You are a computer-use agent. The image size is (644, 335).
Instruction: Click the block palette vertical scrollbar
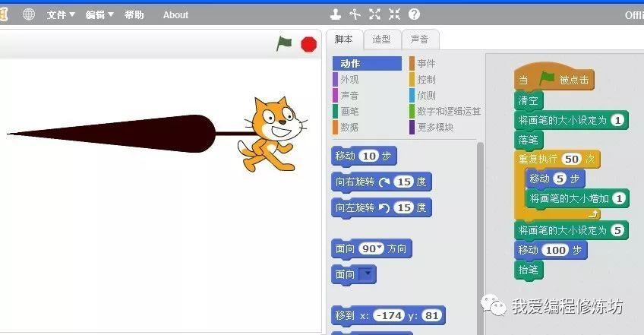tap(480, 239)
